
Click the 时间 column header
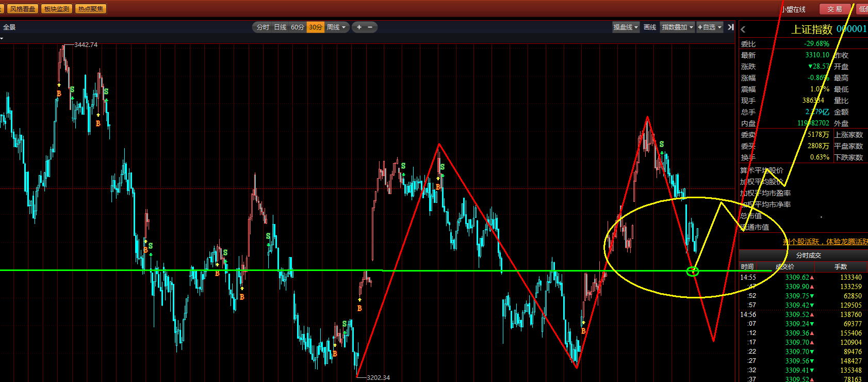[x=747, y=267]
